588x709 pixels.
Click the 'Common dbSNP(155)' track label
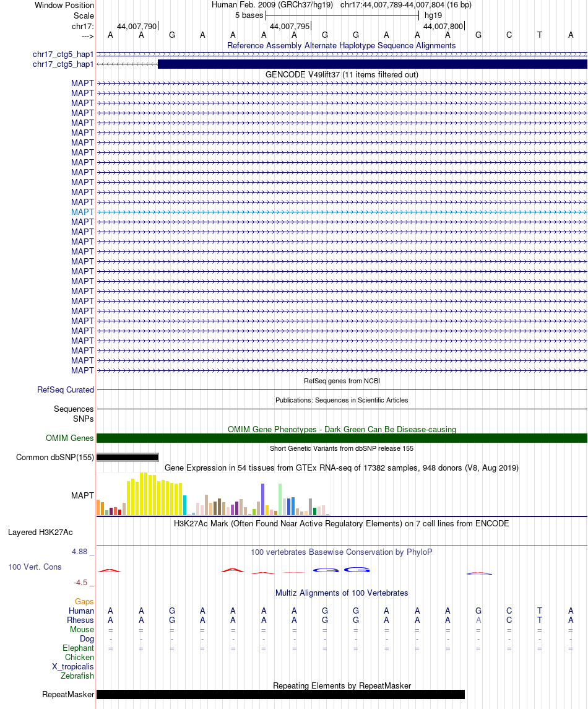pos(55,458)
